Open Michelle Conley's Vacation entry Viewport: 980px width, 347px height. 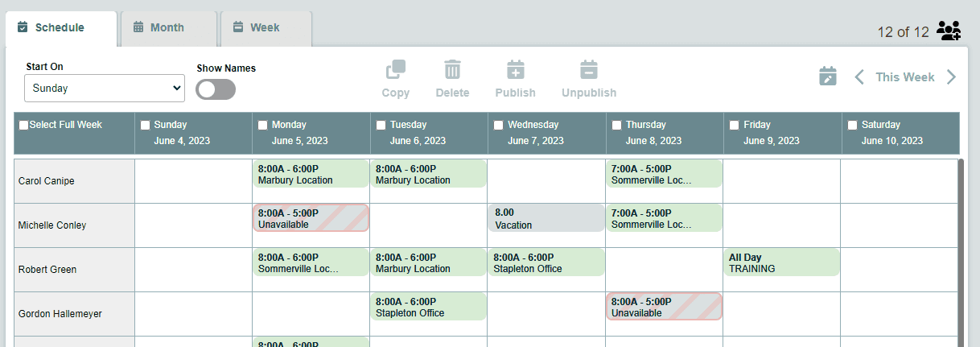click(546, 218)
